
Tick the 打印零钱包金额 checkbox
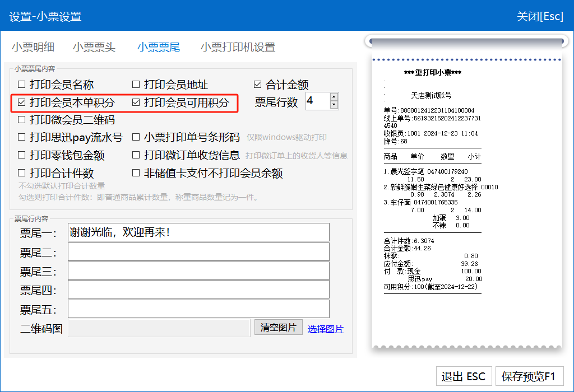click(x=22, y=155)
